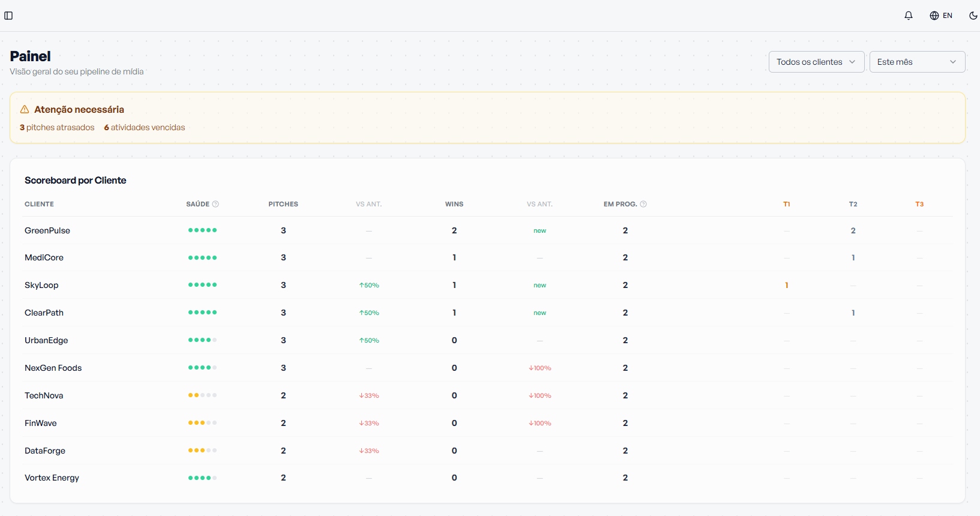The image size is (980, 516).
Task: Click UrbanEdge pitches ↑50% change
Action: (369, 340)
